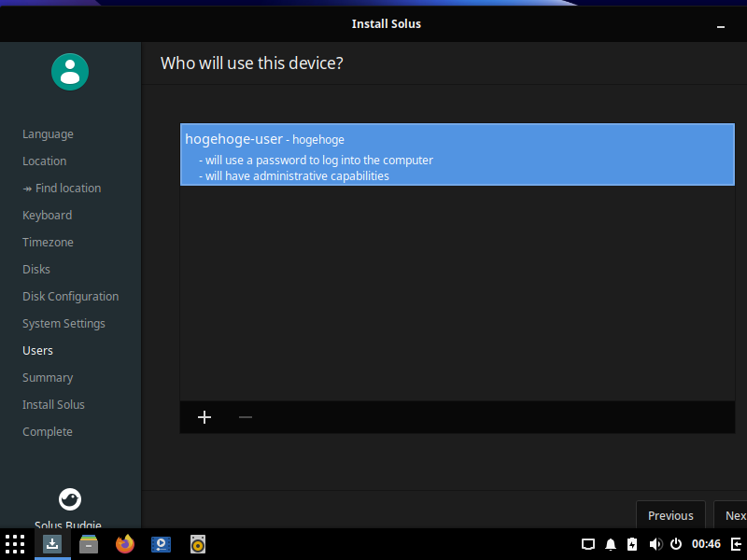Select the Disks step in the sidebar
Viewport: 747px width, 560px height.
(36, 269)
